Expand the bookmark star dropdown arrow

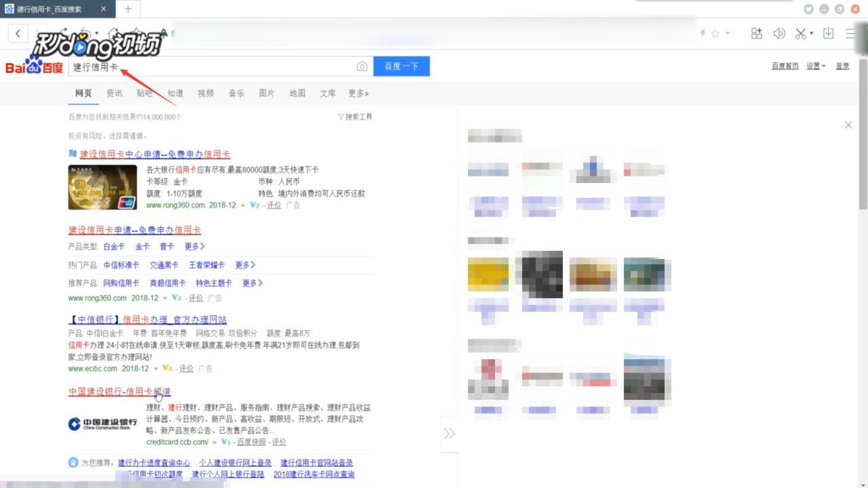728,33
